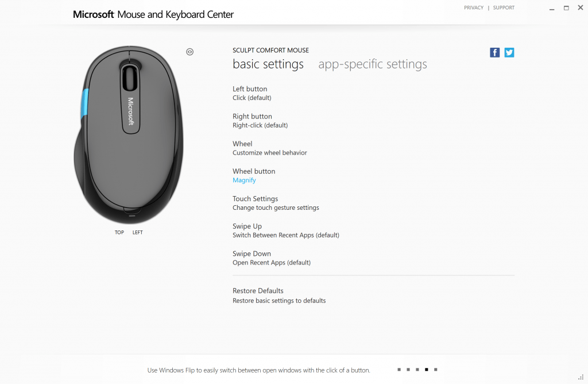Expand the Swipe Down setting
Screen dimensions: 588x384
252,258
